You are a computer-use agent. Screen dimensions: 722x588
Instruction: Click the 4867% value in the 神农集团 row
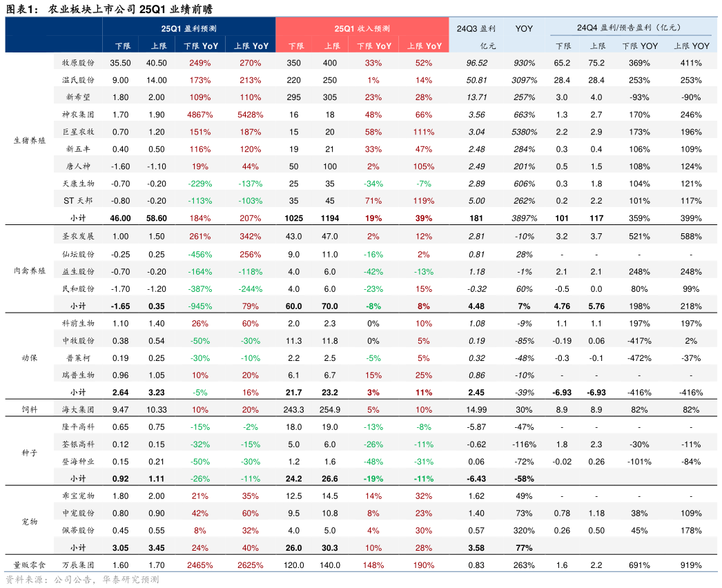[200, 115]
